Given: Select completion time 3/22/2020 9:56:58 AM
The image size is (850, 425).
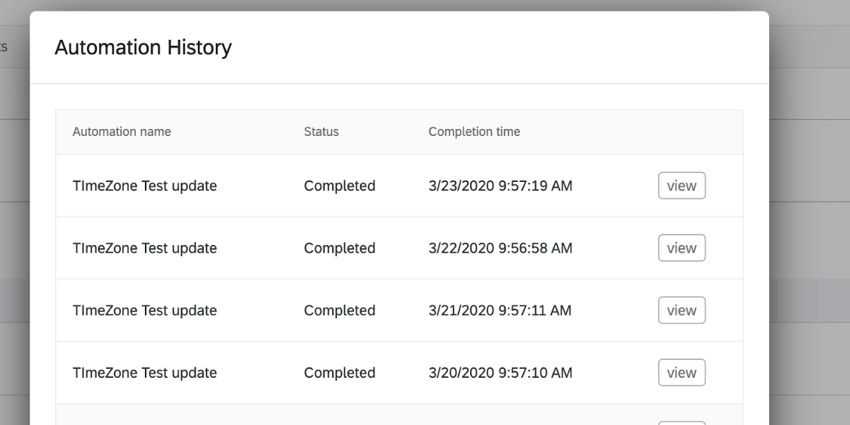Looking at the screenshot, I should (500, 248).
